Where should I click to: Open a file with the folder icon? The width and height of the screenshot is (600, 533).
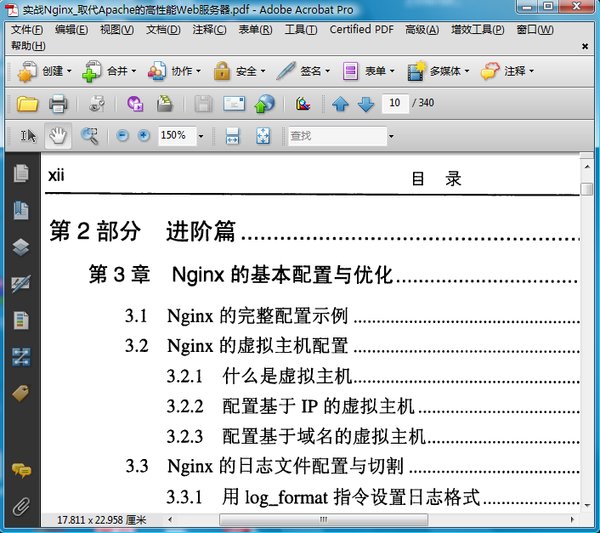click(28, 104)
